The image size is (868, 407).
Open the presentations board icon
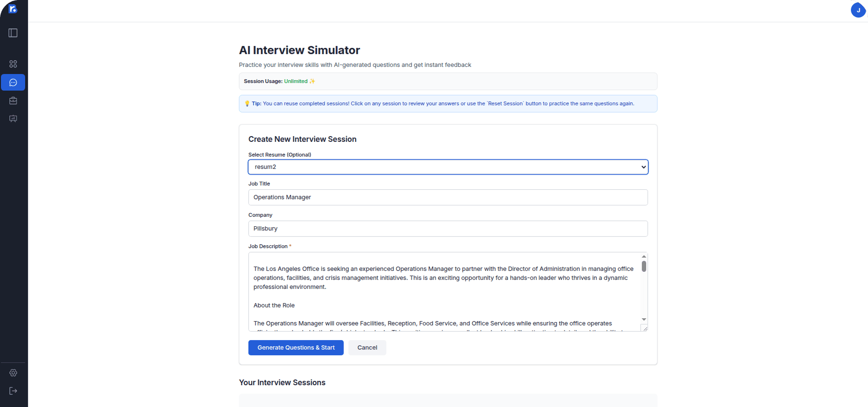pyautogui.click(x=13, y=119)
